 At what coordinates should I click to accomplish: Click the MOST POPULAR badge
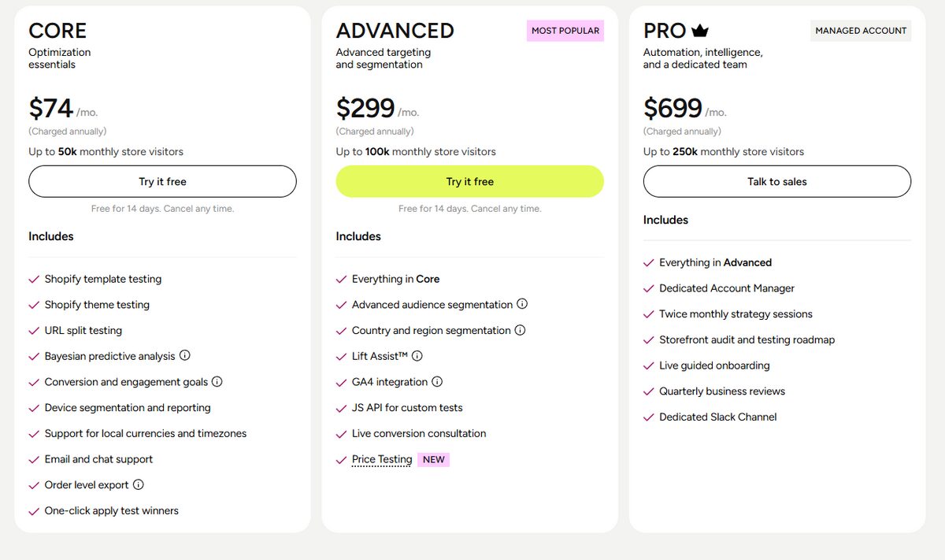click(565, 30)
